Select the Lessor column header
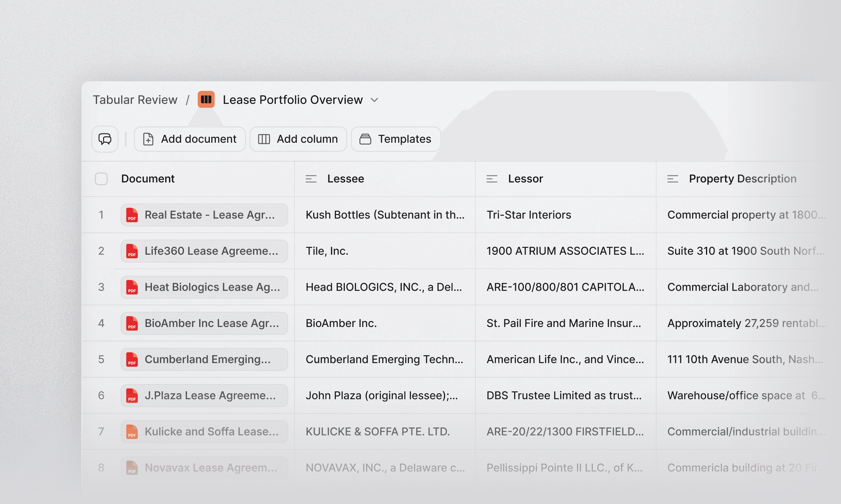 pos(525,179)
